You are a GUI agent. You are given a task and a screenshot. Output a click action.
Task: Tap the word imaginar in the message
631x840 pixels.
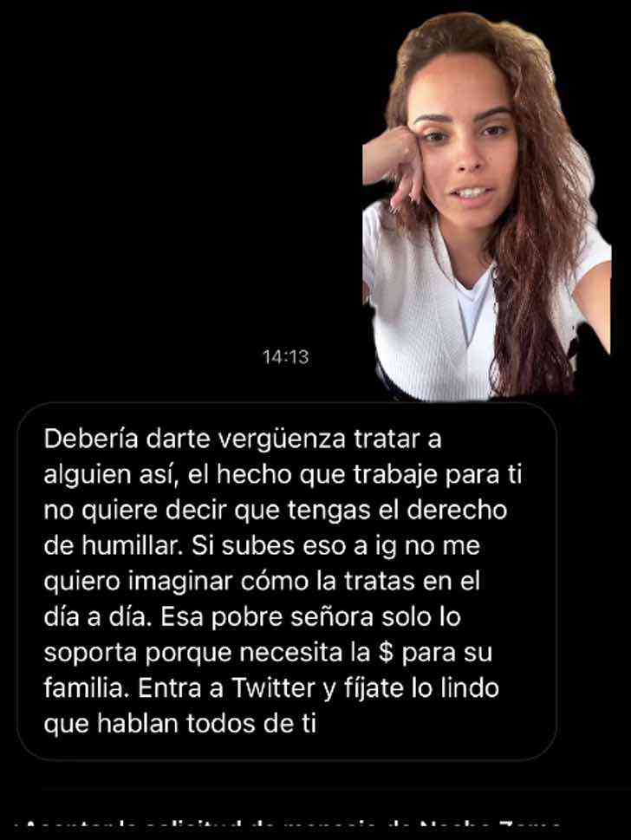click(x=180, y=582)
